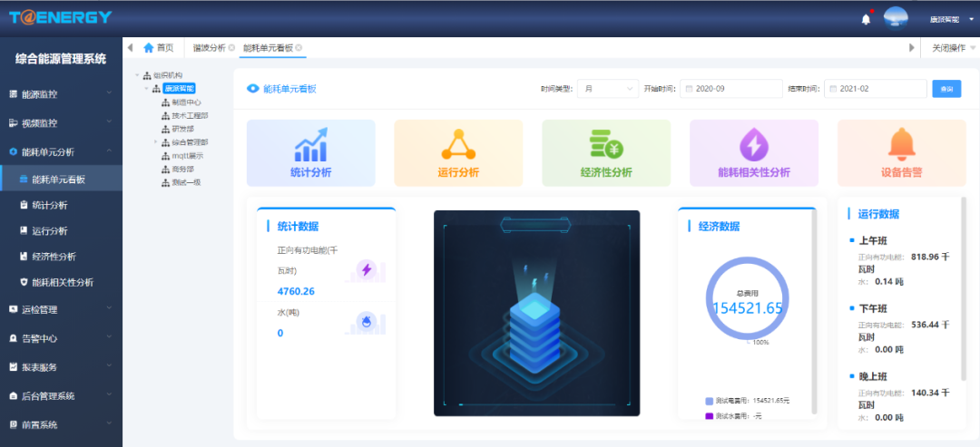
Task: Open 统计分析 in the sidebar
Action: (x=62, y=206)
